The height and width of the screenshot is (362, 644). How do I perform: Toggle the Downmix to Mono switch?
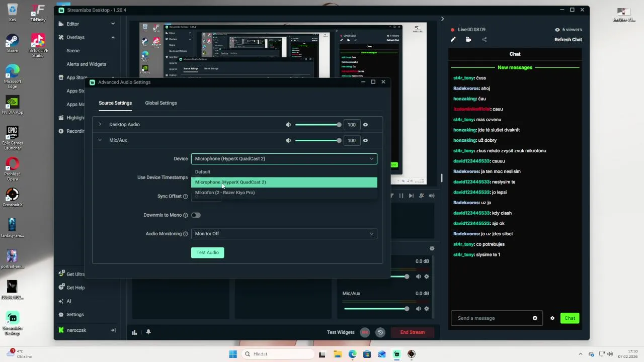196,215
